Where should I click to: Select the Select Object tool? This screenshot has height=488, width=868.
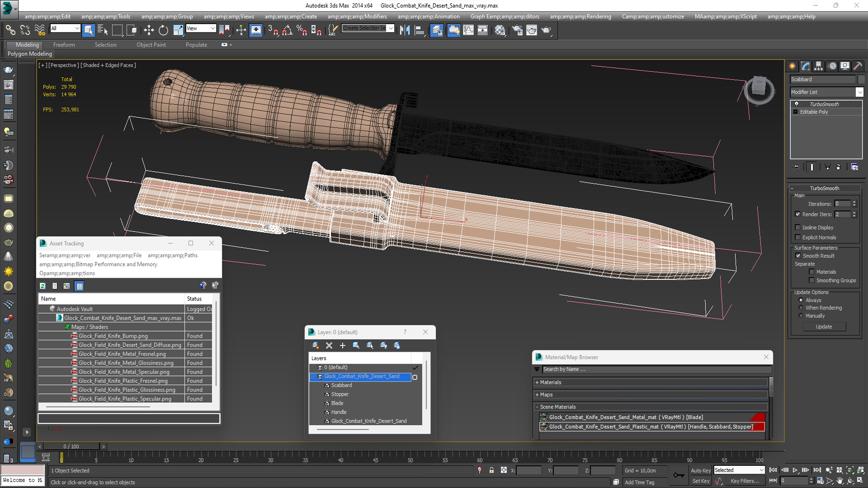click(x=88, y=30)
